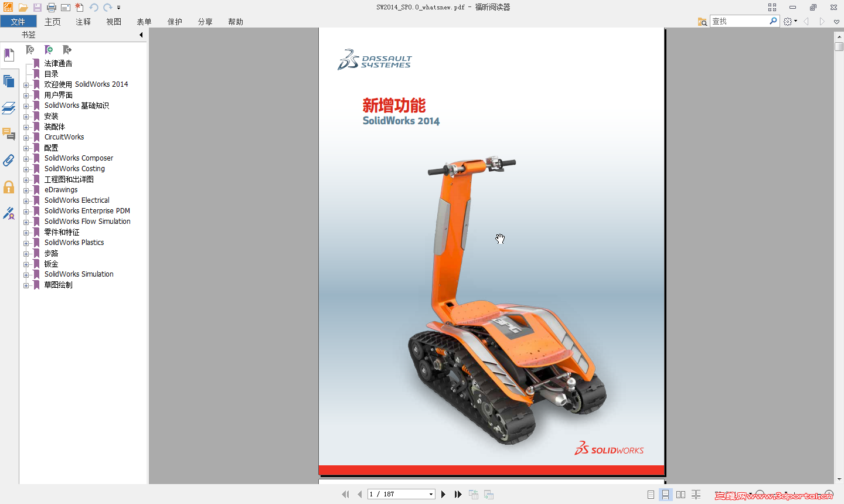844x504 pixels.
Task: Click the find previous left arrow
Action: tap(806, 22)
